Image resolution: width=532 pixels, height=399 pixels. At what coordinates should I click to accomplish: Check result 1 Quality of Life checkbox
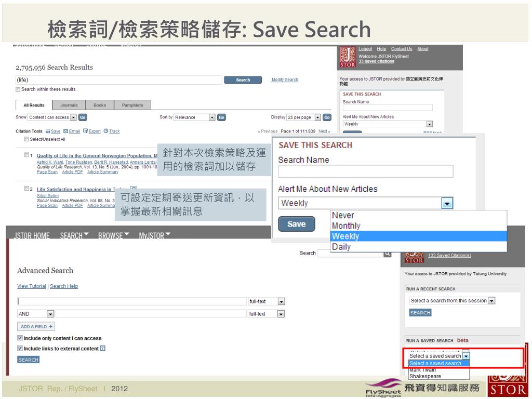click(x=27, y=155)
